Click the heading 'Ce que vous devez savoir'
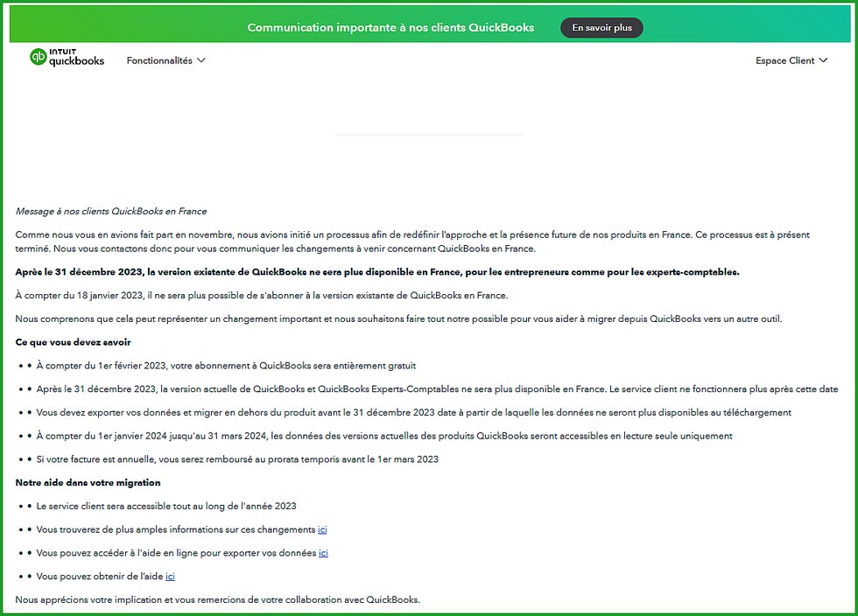This screenshot has height=616, width=858. pos(73,342)
